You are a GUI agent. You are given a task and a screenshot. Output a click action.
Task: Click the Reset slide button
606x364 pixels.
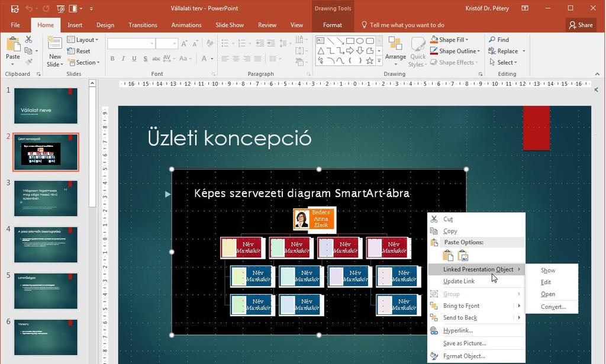click(79, 51)
